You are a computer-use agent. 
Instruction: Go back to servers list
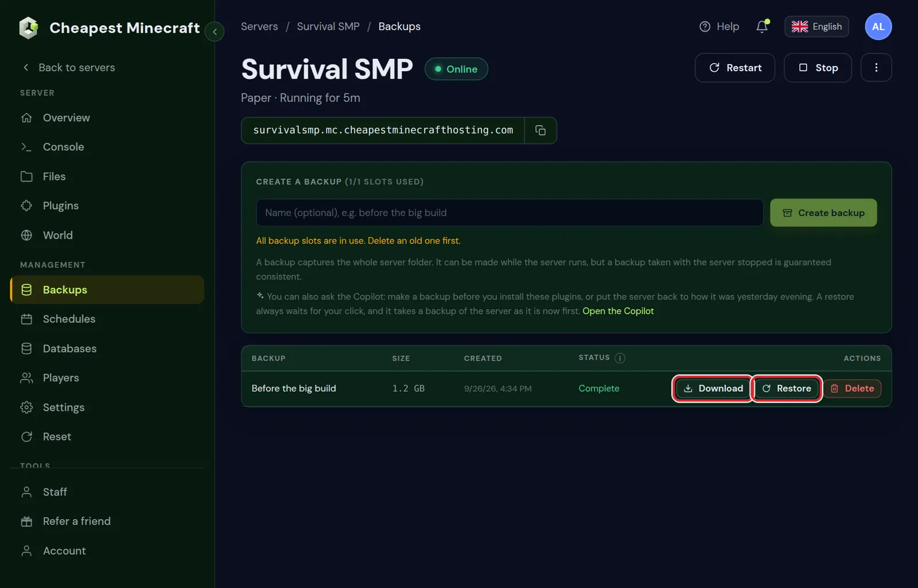[68, 68]
